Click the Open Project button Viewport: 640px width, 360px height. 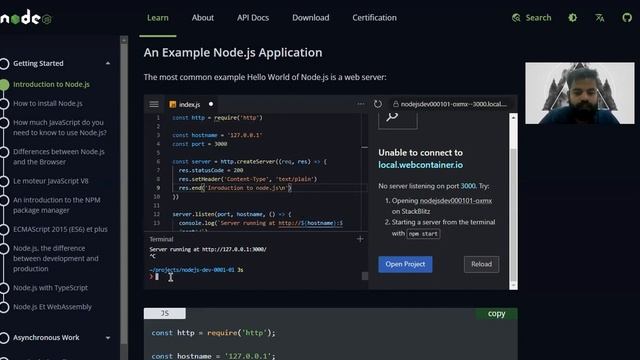click(405, 264)
